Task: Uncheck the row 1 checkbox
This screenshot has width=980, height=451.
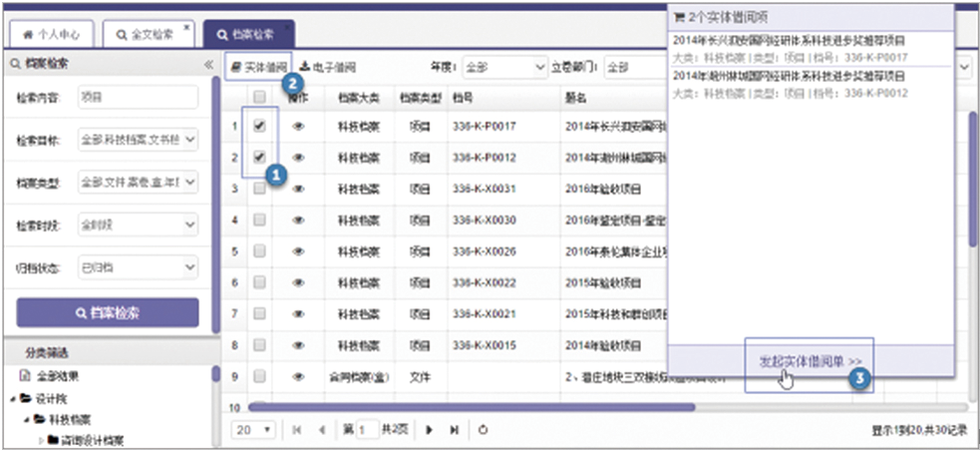Action: point(259,128)
